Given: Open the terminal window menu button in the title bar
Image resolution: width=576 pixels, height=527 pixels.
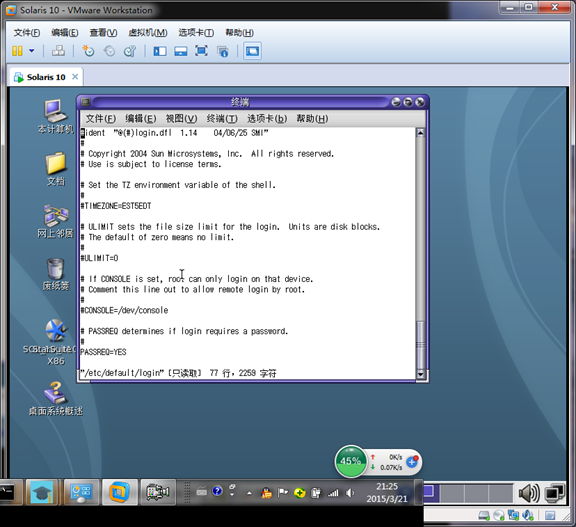Looking at the screenshot, I should click(86, 102).
